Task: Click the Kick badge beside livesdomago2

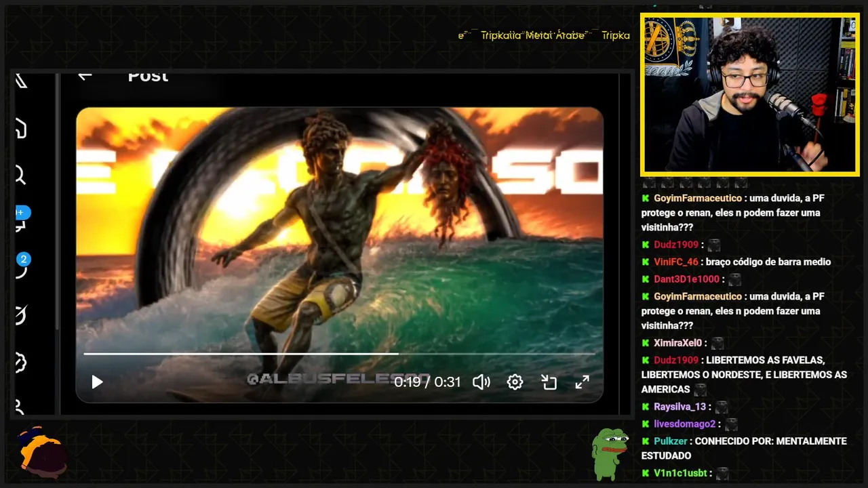Action: click(646, 424)
